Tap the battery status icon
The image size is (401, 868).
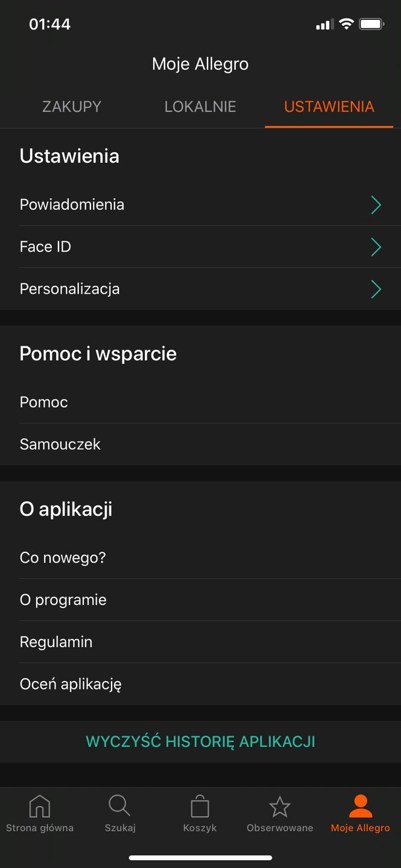[x=373, y=24]
